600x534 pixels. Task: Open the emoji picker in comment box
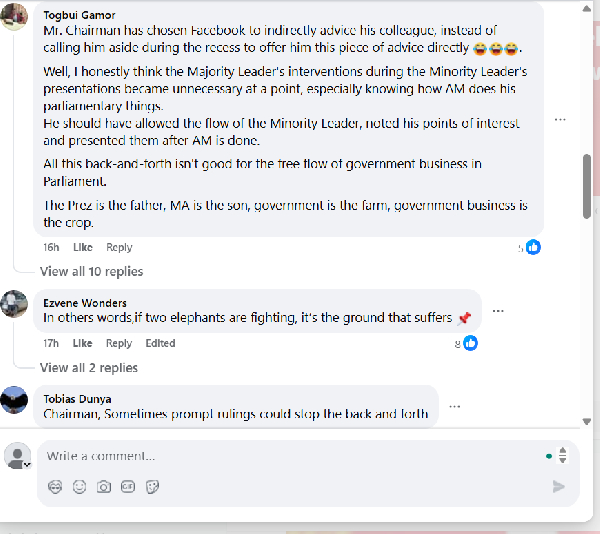[79, 487]
